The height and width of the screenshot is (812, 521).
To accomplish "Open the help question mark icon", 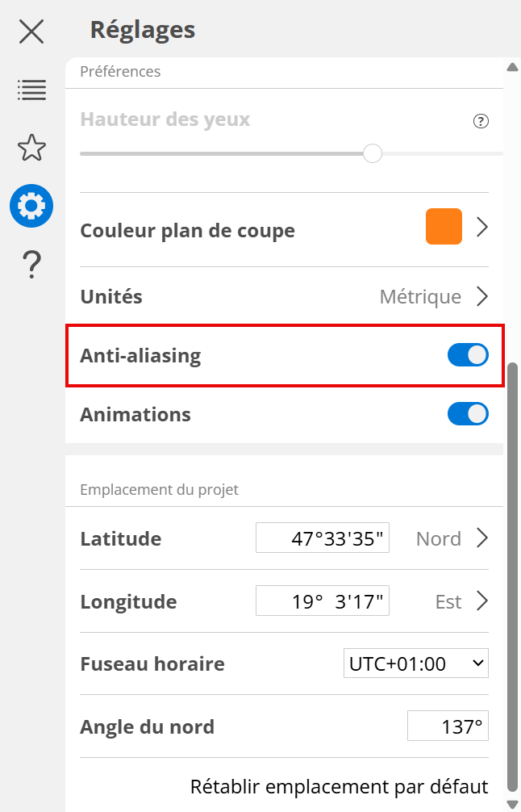I will click(31, 264).
